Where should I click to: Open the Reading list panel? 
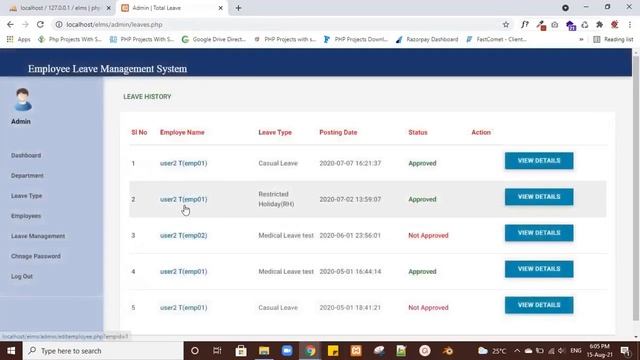tap(613, 39)
